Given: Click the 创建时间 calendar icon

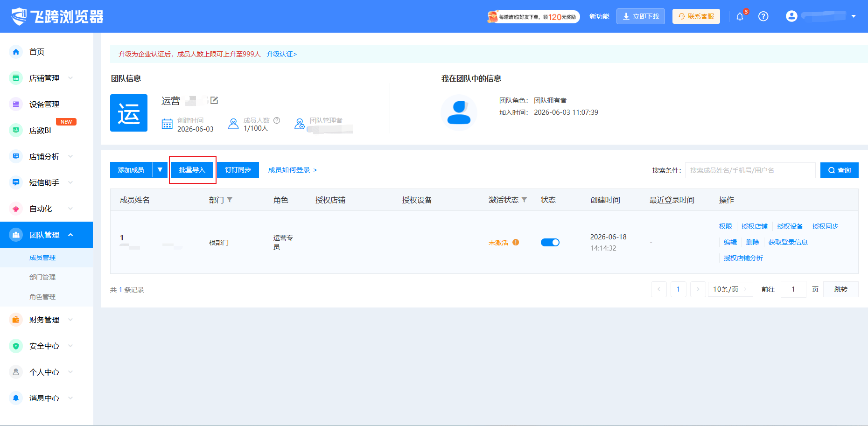Looking at the screenshot, I should point(167,124).
